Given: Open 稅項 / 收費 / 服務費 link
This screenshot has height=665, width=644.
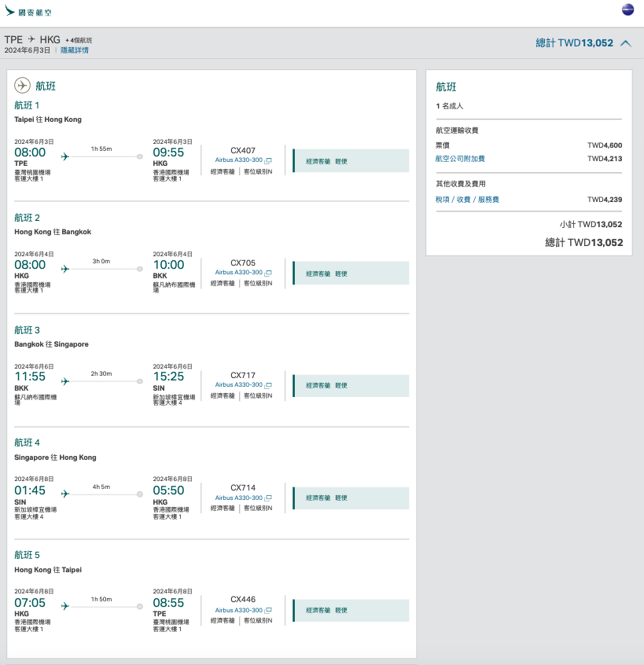Looking at the screenshot, I should pyautogui.click(x=467, y=200).
